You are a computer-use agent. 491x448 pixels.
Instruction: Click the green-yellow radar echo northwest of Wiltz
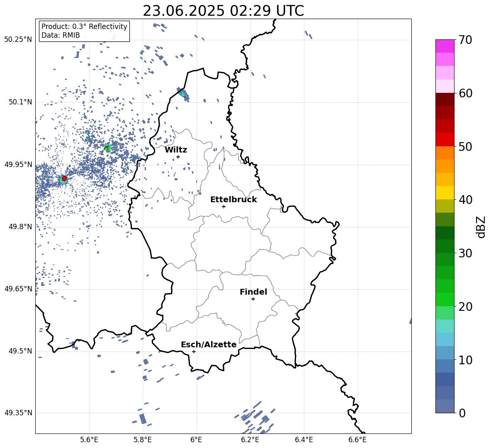107,148
